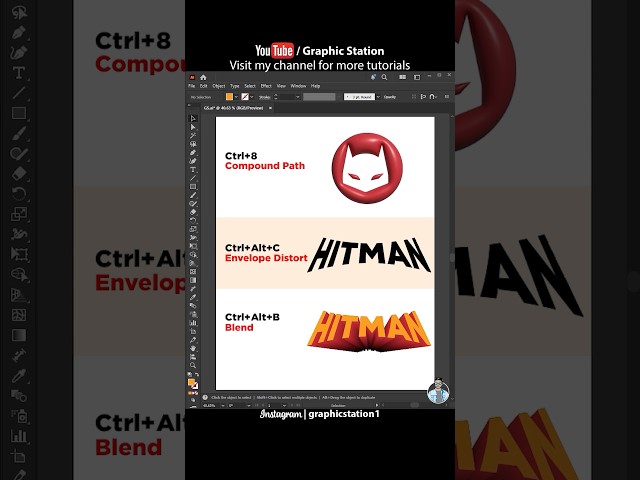Image resolution: width=640 pixels, height=480 pixels.
Task: Select the Free Transform tool
Action: point(193,245)
